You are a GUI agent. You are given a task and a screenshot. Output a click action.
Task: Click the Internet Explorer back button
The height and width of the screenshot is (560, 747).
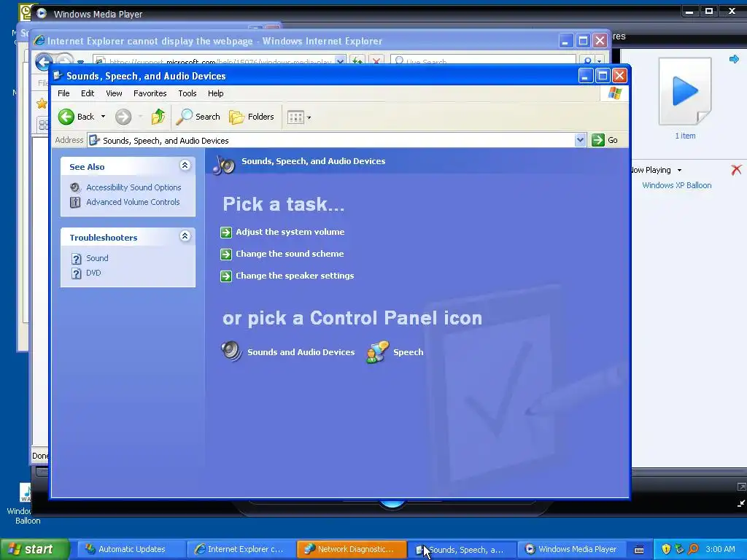click(44, 61)
